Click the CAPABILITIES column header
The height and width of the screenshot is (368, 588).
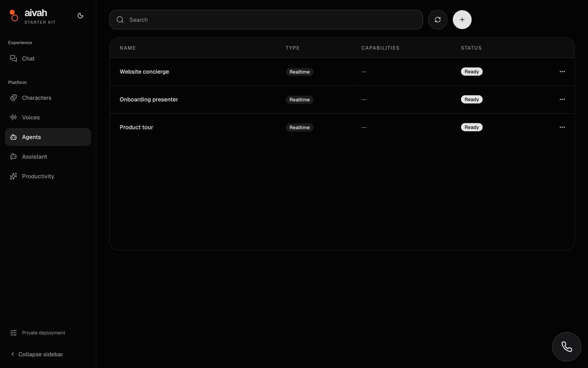click(x=380, y=48)
